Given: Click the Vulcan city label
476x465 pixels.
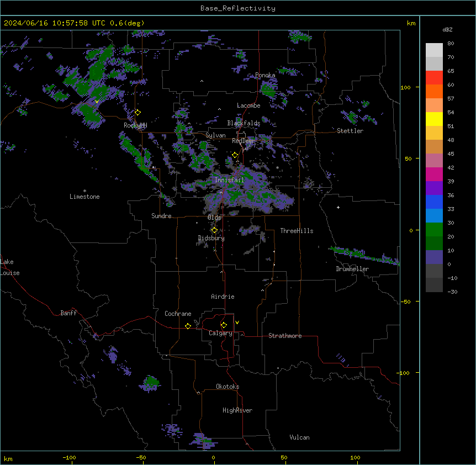Looking at the screenshot, I should click(x=300, y=437).
